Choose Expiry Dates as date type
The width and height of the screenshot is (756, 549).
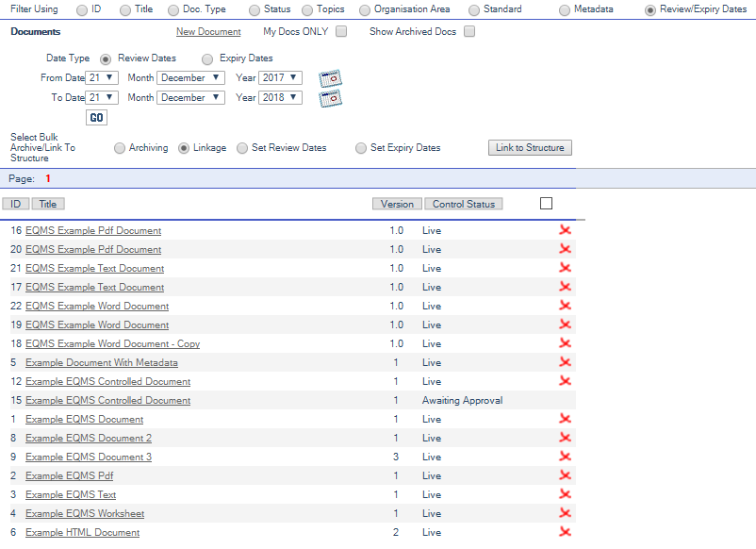pos(207,59)
